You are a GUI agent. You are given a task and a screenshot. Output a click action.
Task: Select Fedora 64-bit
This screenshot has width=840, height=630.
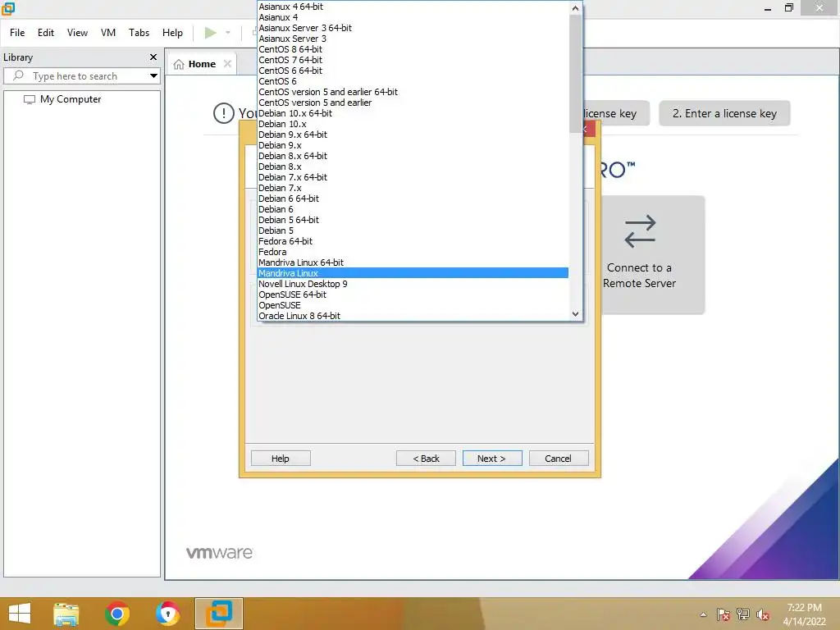pos(413,242)
